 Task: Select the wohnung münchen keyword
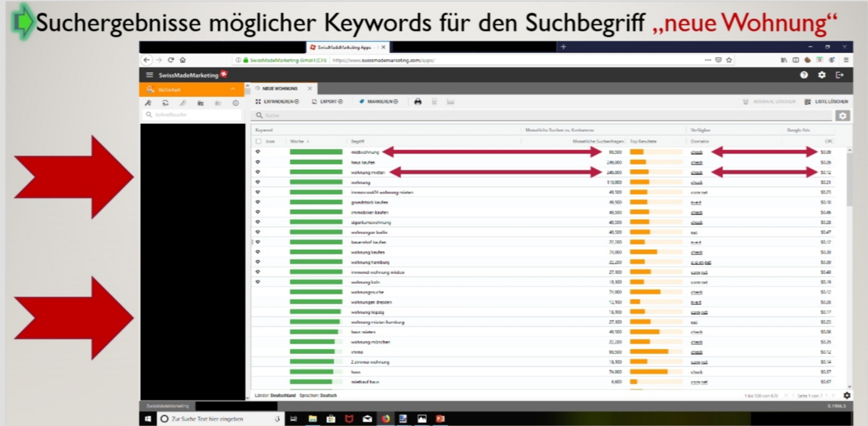click(x=371, y=342)
